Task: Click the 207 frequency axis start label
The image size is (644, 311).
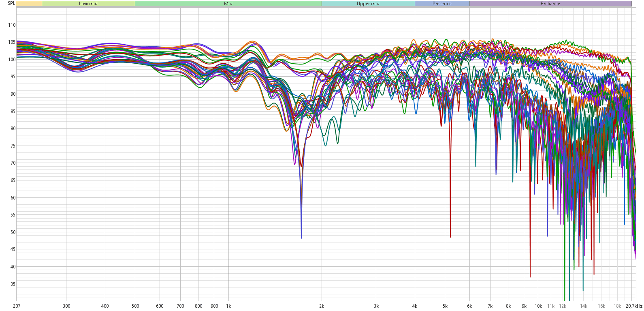Action: pos(17,306)
